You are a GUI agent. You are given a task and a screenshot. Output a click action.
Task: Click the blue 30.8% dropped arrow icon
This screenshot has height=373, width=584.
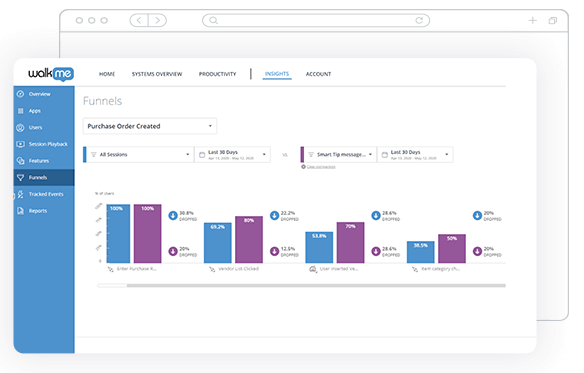[x=173, y=215]
